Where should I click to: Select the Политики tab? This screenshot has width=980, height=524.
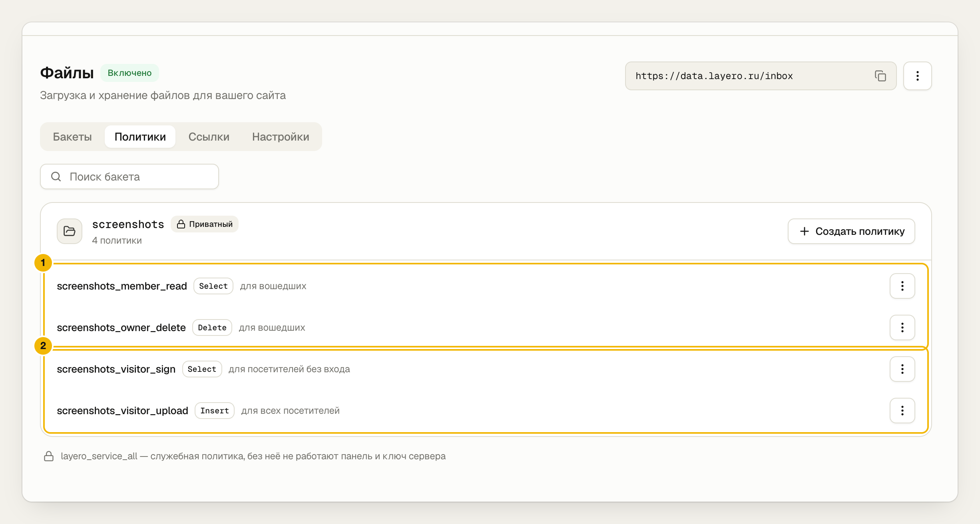(x=140, y=137)
